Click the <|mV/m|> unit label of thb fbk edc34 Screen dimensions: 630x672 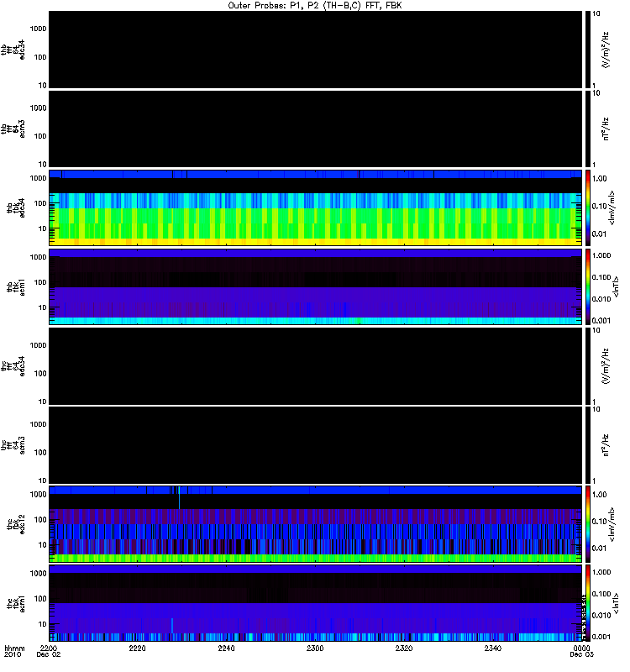click(x=612, y=207)
